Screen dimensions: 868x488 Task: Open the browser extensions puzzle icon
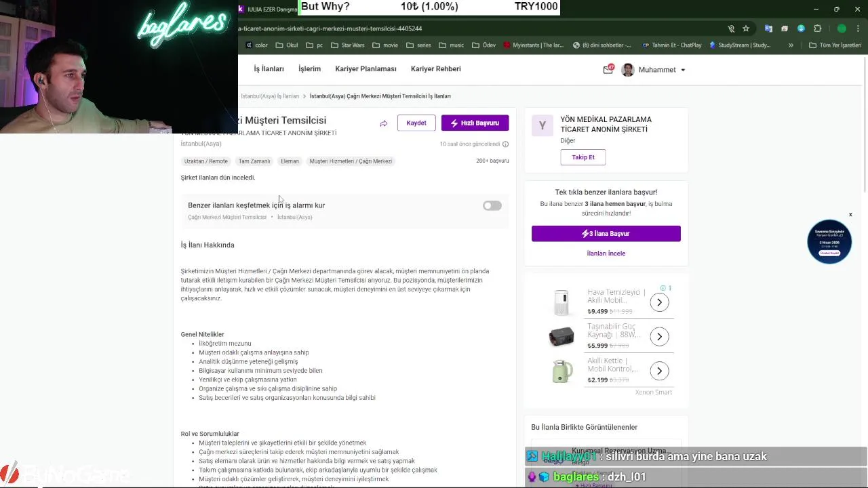pos(817,28)
